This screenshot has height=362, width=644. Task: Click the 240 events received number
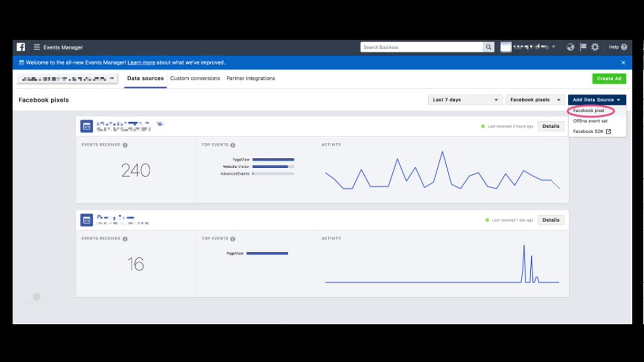click(135, 170)
